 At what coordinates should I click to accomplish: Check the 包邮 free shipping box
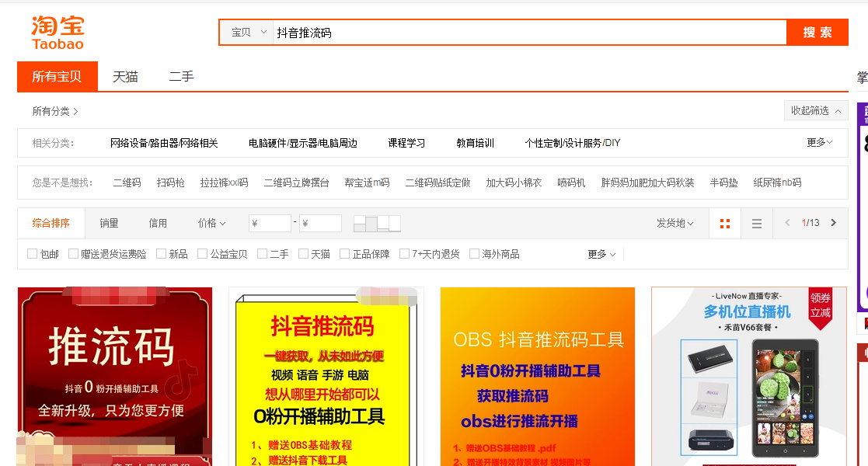pyautogui.click(x=32, y=253)
